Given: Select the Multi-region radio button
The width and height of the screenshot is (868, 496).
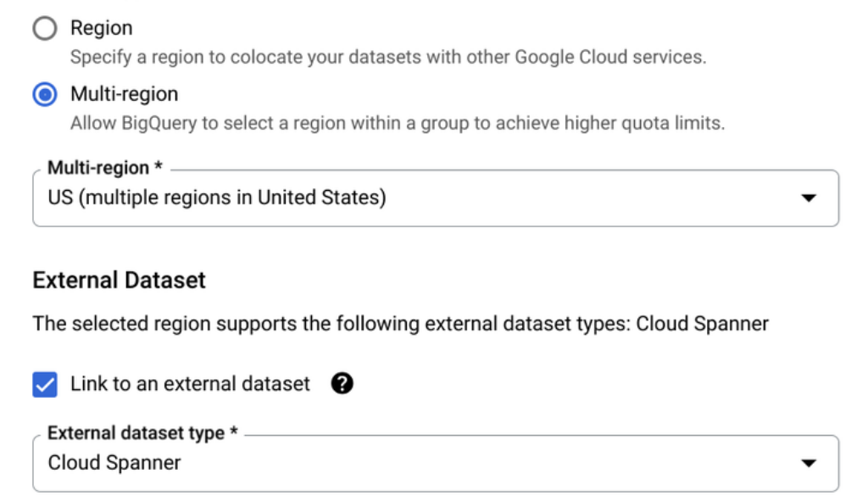Looking at the screenshot, I should (x=44, y=94).
